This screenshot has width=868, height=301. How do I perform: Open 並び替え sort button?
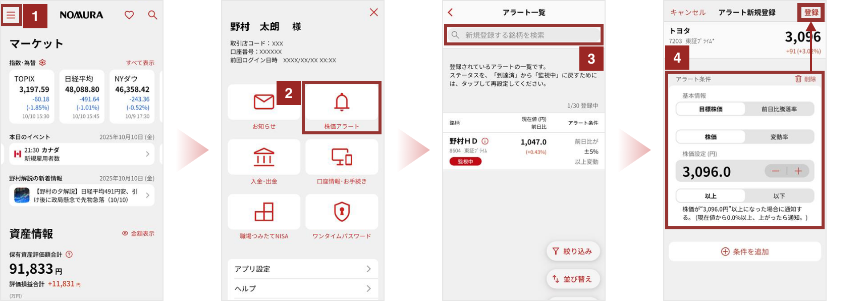click(573, 279)
